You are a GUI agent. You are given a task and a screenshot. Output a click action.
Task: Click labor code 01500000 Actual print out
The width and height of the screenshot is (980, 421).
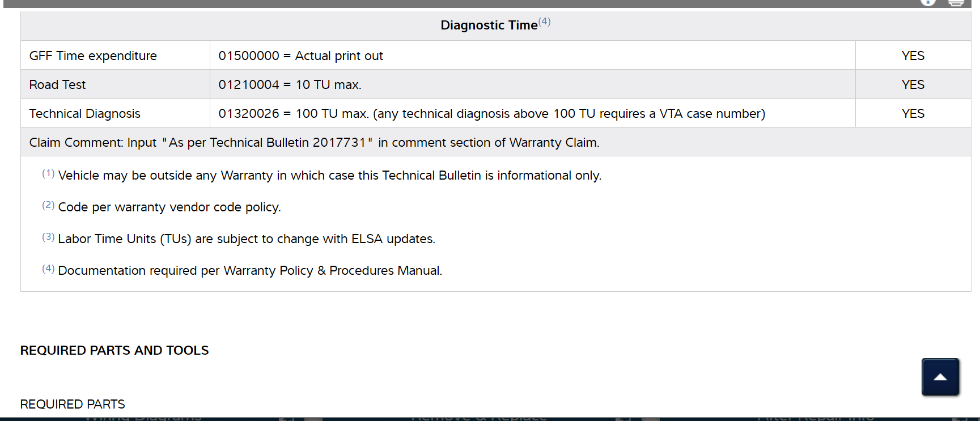(300, 56)
